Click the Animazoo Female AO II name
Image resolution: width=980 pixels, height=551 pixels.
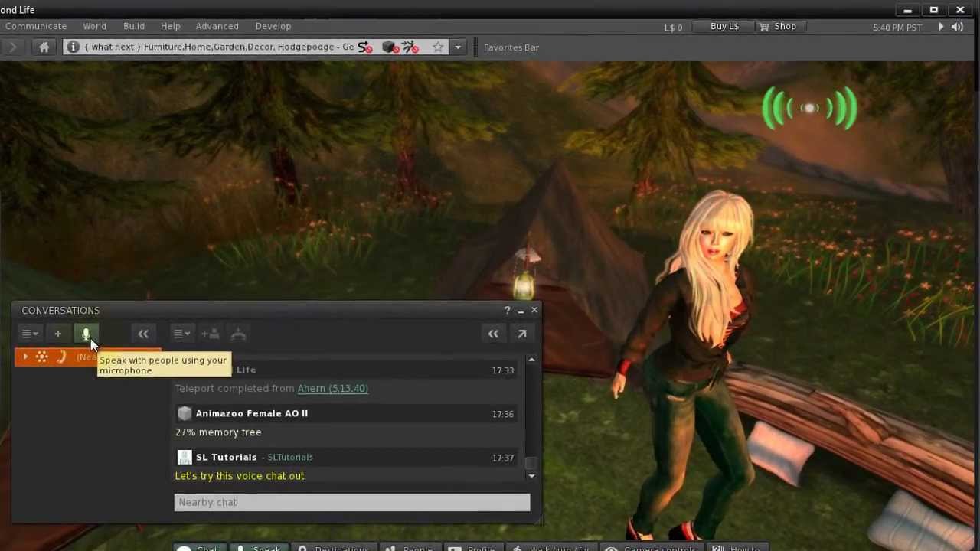(252, 414)
